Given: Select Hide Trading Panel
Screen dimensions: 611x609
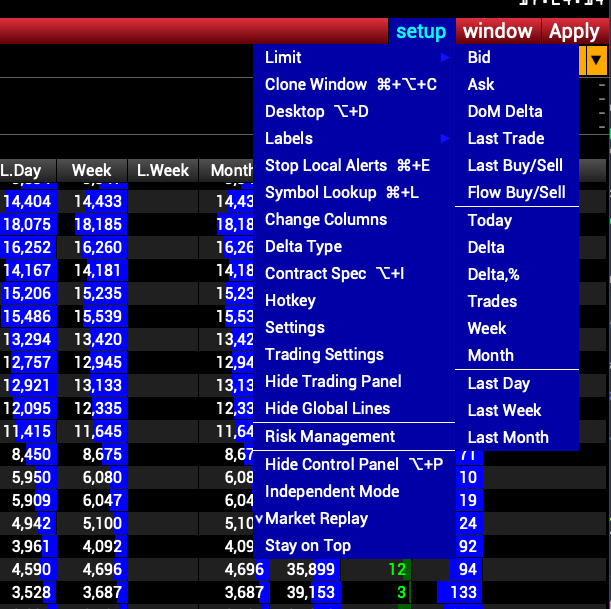Looking at the screenshot, I should 333,382.
